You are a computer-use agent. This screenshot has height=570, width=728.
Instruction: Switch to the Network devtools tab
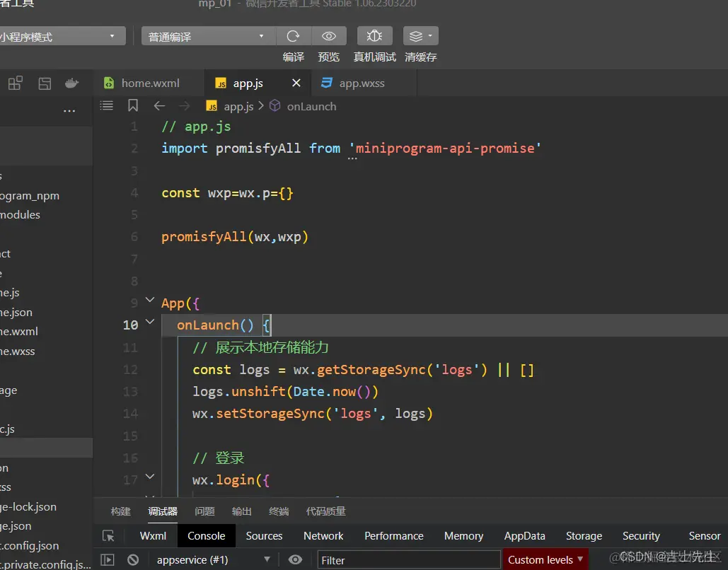(323, 535)
